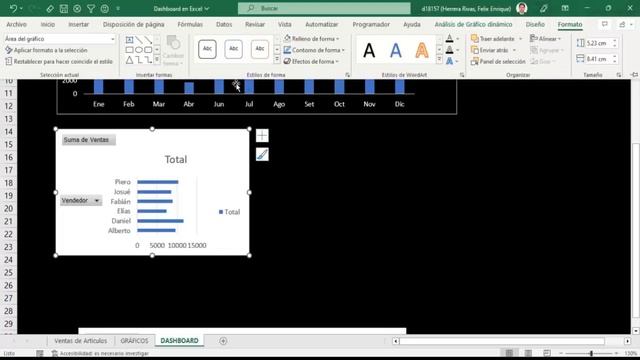Click the circled X icon in quick access toolbar
Screen dimensions: 640x360
77,8
